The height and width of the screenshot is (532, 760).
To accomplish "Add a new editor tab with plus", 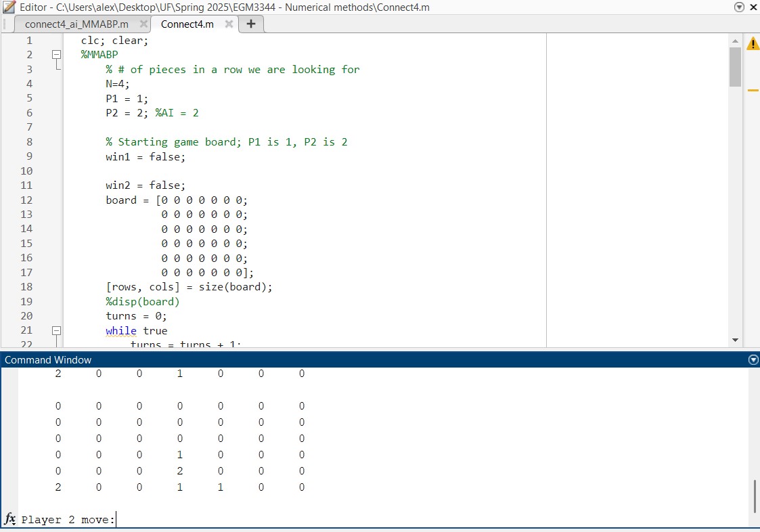I will (x=251, y=24).
